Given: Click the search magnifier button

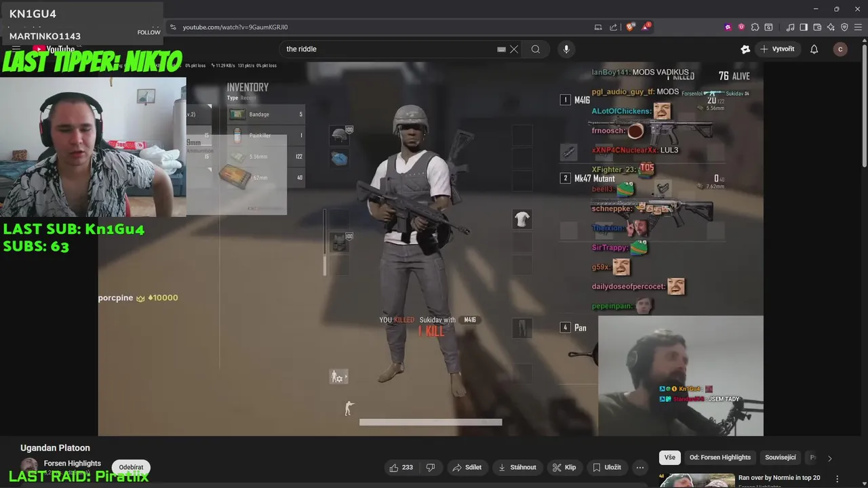Looking at the screenshot, I should 536,49.
